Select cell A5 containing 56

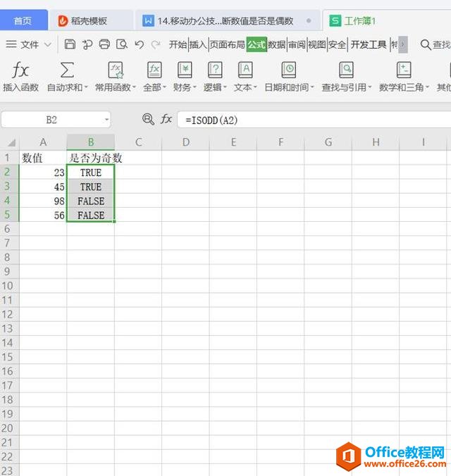43,215
